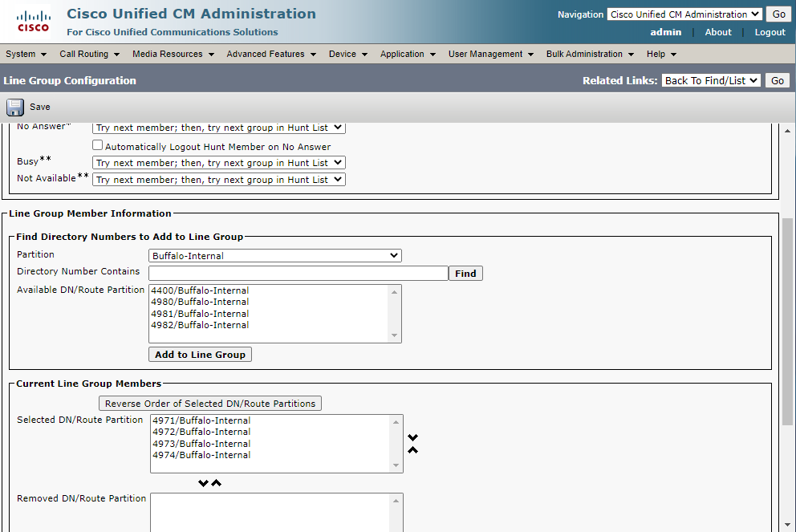Open the System menu
This screenshot has height=532, width=796.
26,54
